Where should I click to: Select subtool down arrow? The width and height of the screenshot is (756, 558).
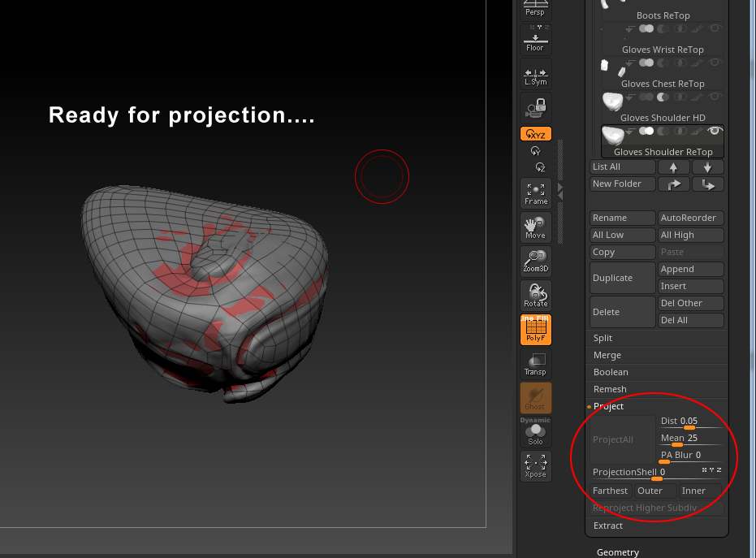(708, 167)
